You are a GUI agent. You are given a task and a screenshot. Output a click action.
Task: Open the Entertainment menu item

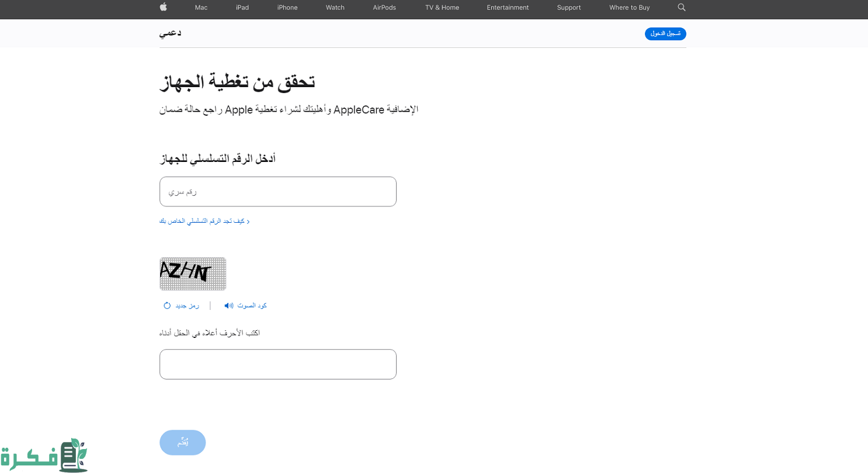tap(508, 8)
